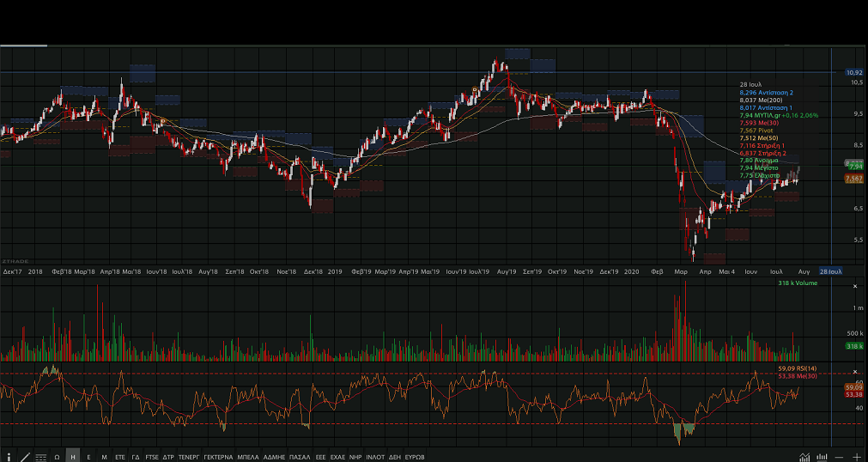868x462 pixels.
Task: Select the ΙΝΛΟΤ ticker shortcut
Action: tap(375, 457)
